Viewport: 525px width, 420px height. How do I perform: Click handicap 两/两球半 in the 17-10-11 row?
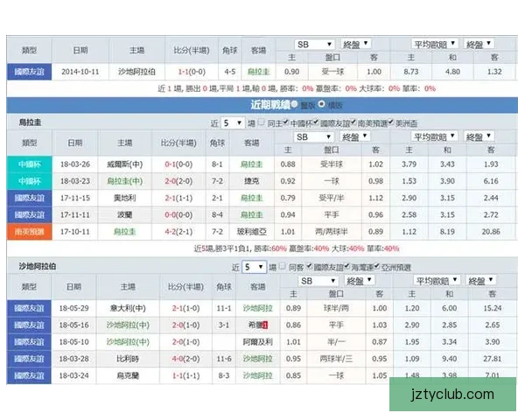pyautogui.click(x=332, y=231)
